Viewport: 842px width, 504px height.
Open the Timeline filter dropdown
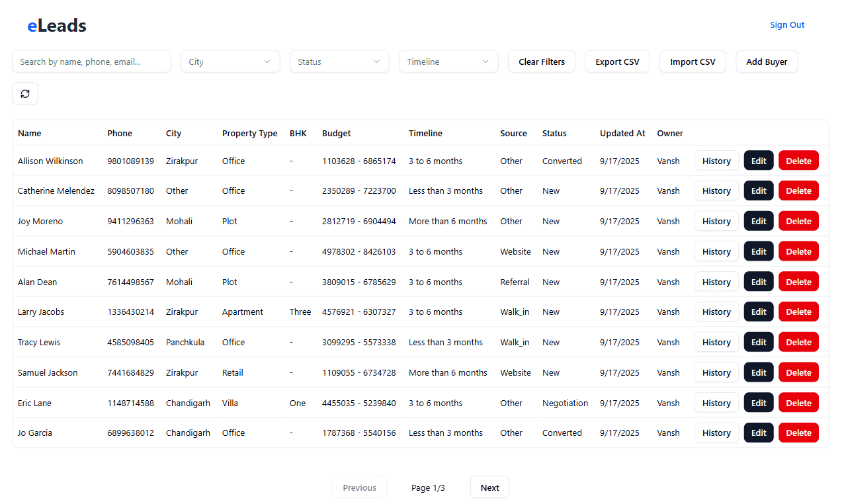click(x=448, y=62)
